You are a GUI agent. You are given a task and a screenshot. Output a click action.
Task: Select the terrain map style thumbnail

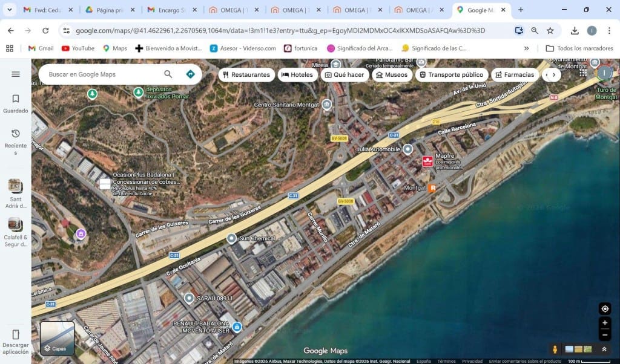click(587, 349)
